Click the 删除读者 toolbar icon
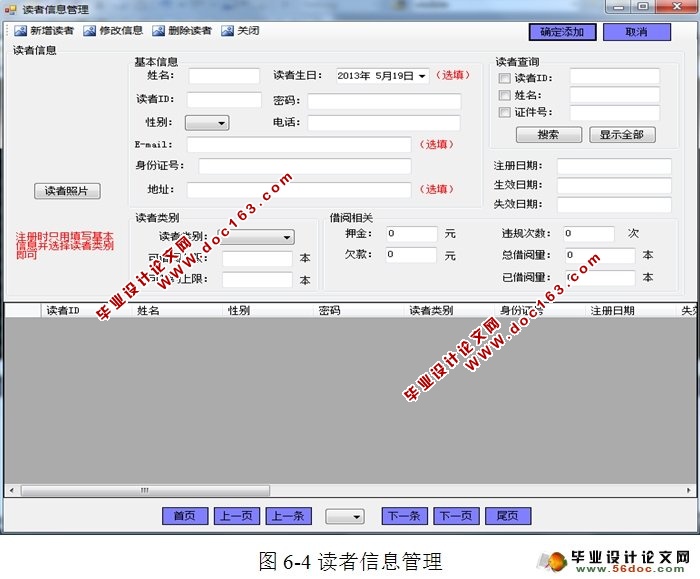 [158, 31]
